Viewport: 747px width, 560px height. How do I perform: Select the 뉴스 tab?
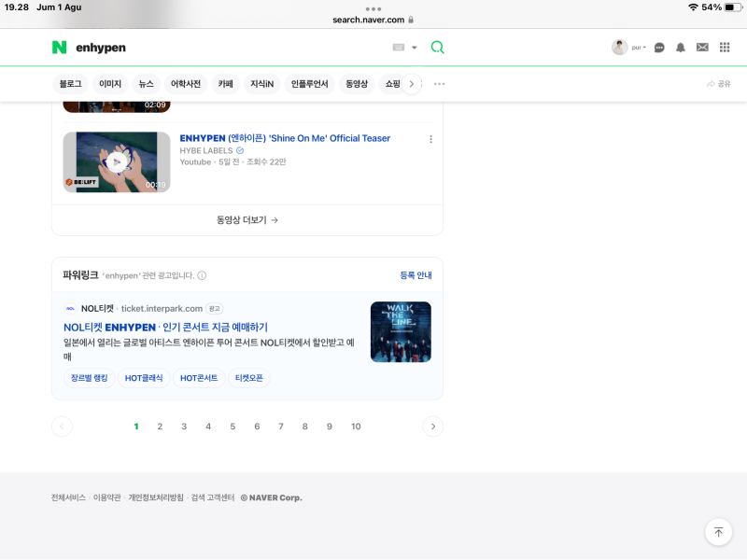pyautogui.click(x=146, y=84)
